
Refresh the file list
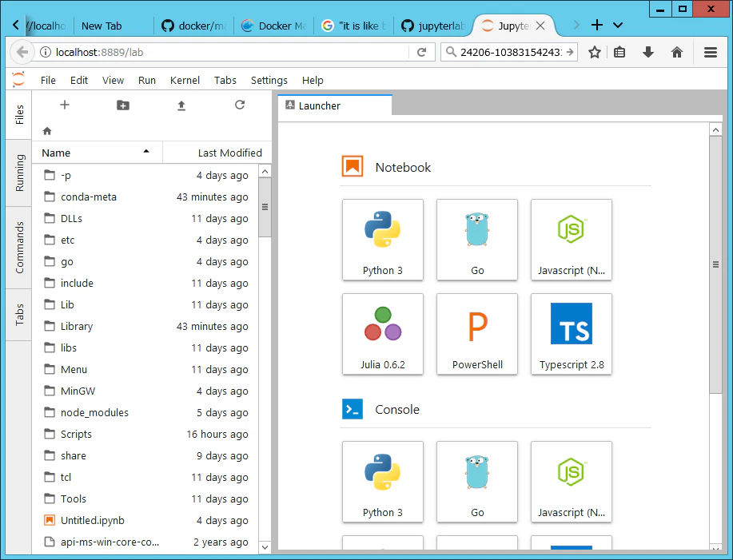click(x=240, y=105)
